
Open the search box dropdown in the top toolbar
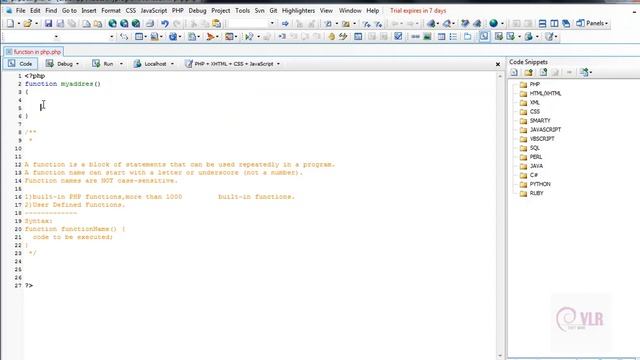click(x=272, y=24)
